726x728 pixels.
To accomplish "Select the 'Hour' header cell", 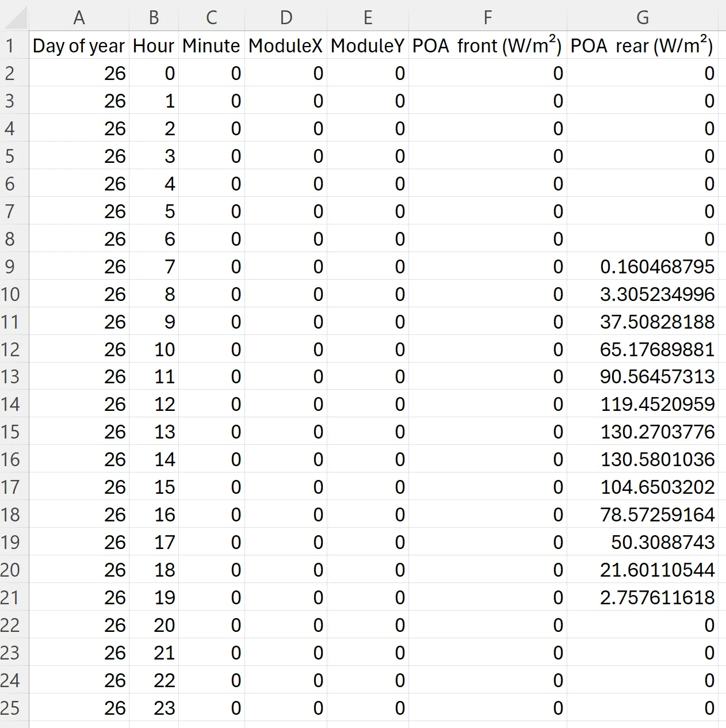I will pyautogui.click(x=154, y=46).
